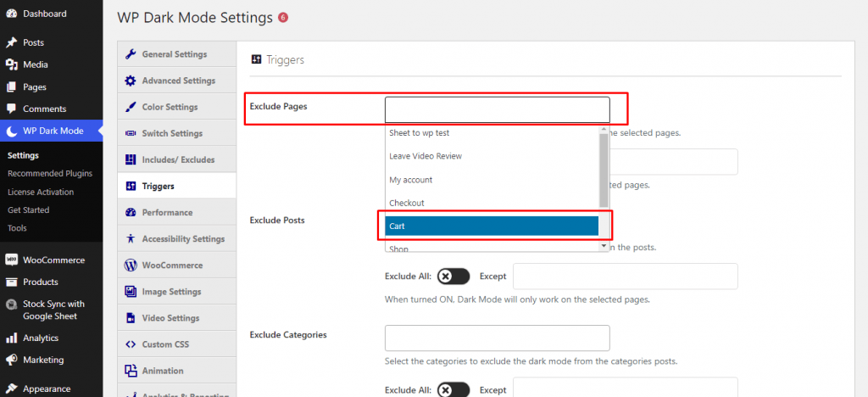Image resolution: width=868 pixels, height=397 pixels.
Task: Choose Cart from the pages dropdown
Action: point(492,226)
